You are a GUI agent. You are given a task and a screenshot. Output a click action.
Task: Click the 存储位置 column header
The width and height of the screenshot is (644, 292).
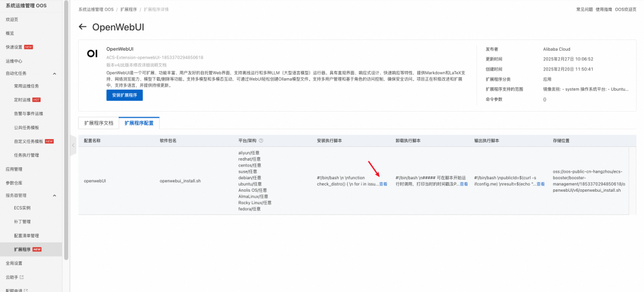coord(561,141)
